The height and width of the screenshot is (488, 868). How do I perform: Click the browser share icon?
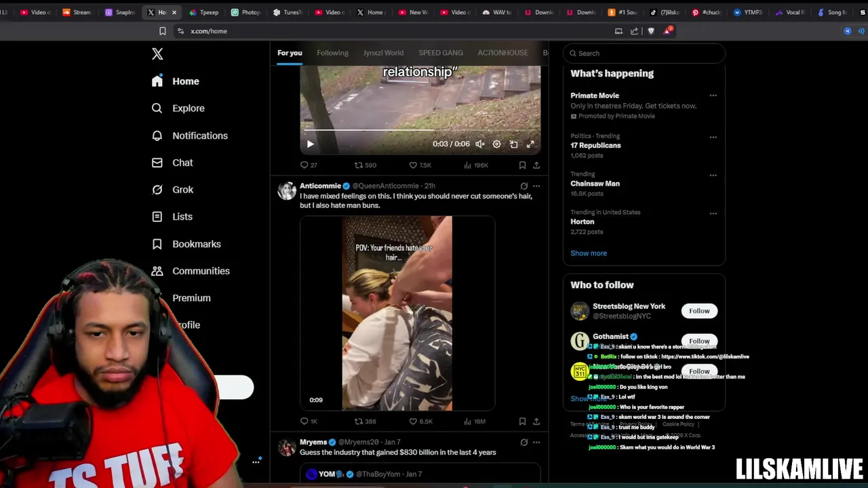(634, 31)
